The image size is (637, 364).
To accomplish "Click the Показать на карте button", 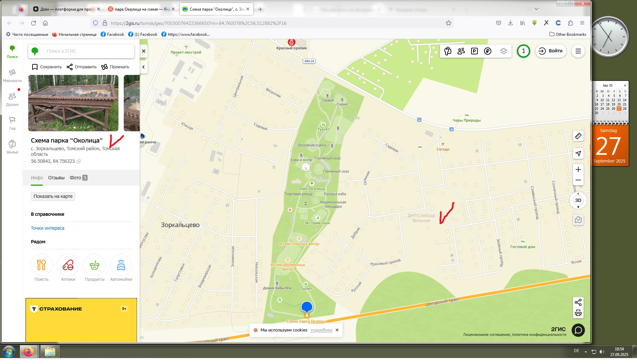I will pos(53,196).
